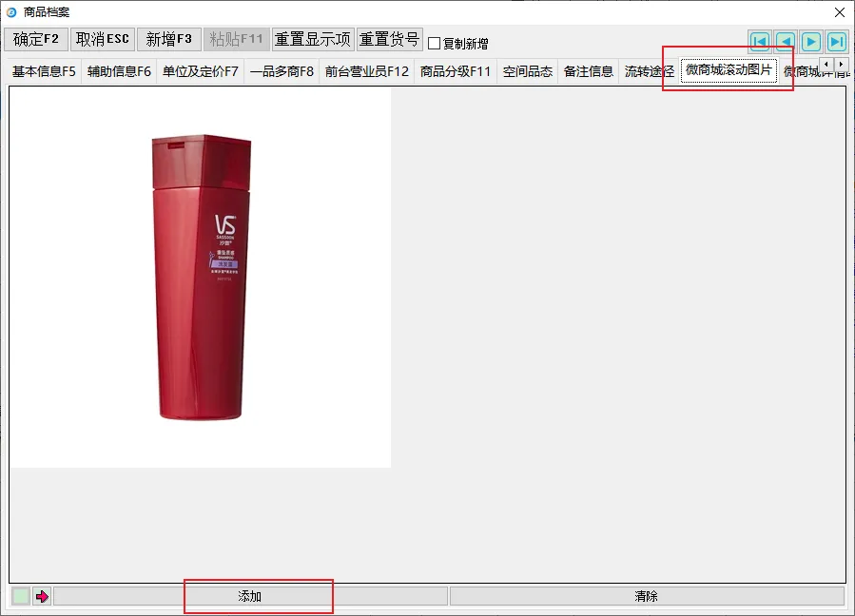This screenshot has height=616, width=855.
Task: Enable the 复制新增 checkbox
Action: [x=434, y=43]
